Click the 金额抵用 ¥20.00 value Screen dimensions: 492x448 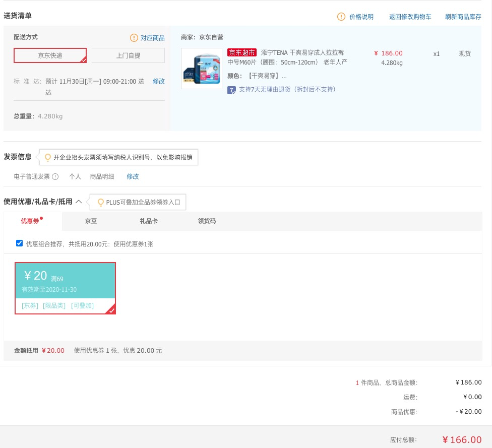[53, 351]
